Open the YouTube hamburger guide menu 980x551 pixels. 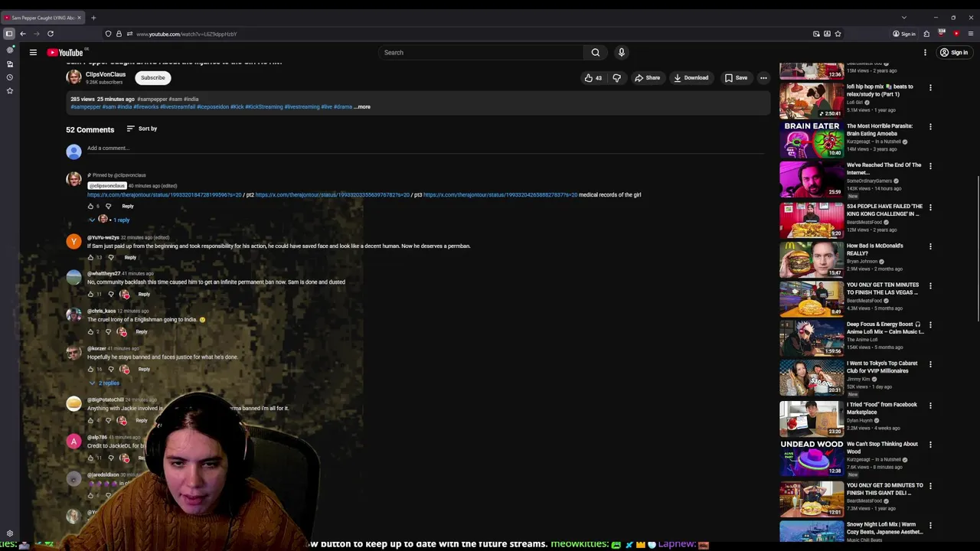(33, 52)
